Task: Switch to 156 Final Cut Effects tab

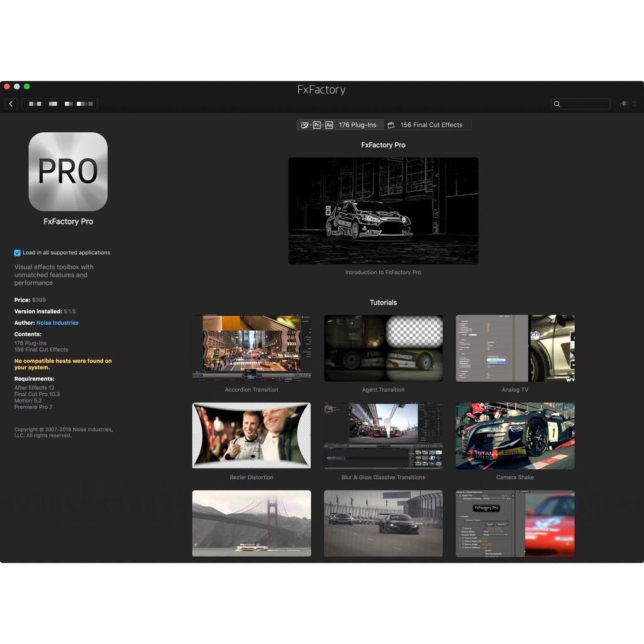Action: (431, 125)
